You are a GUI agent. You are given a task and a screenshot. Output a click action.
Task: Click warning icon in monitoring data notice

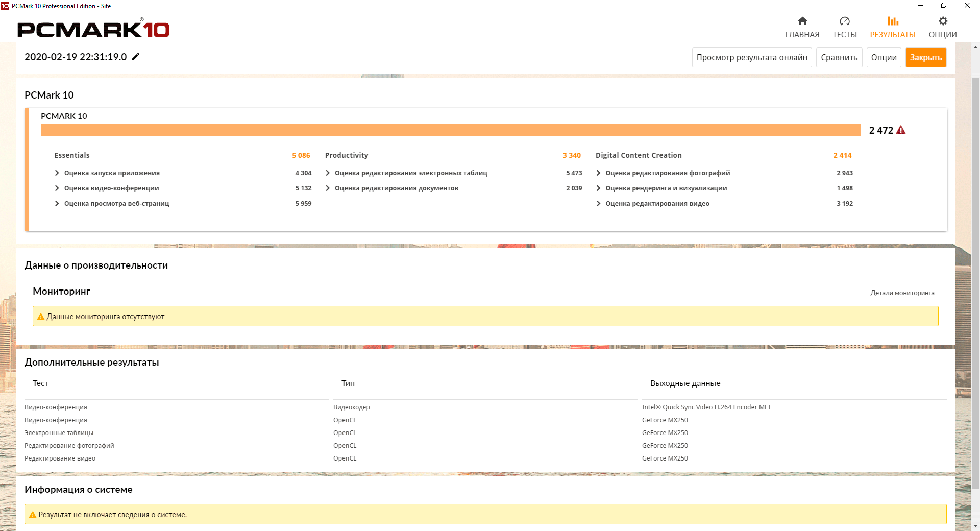(41, 317)
